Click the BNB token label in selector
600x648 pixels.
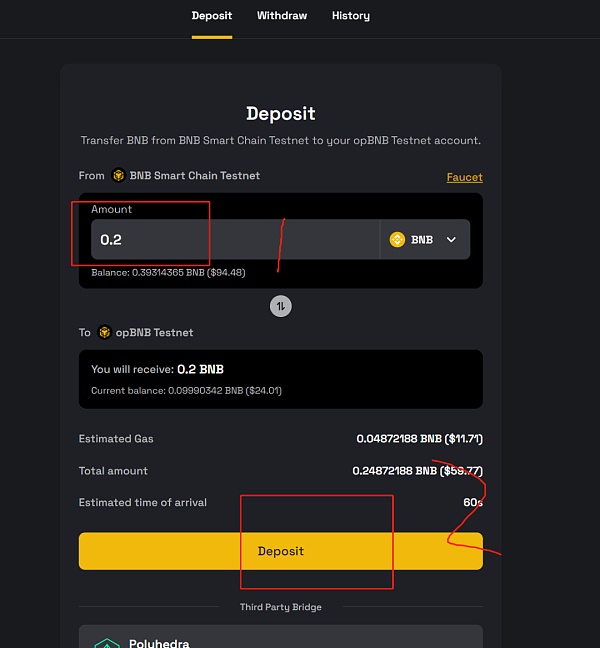pos(422,240)
